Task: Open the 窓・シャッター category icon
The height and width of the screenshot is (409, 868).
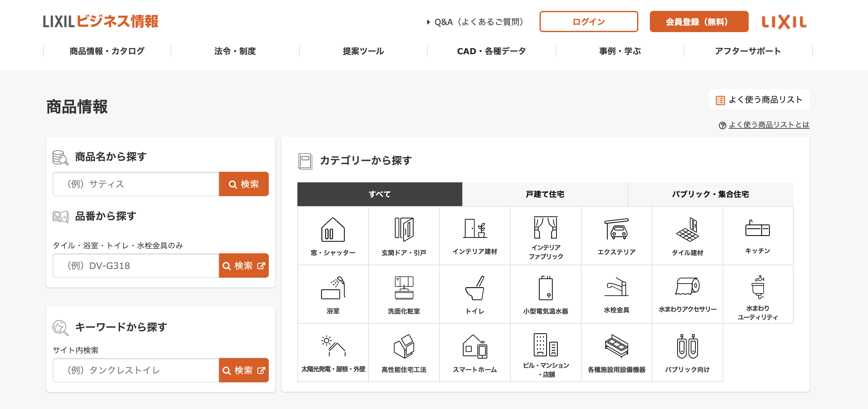Action: [333, 230]
